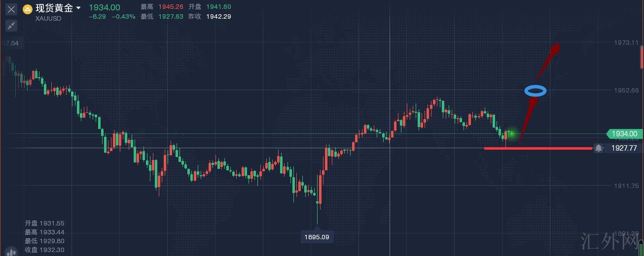This screenshot has width=644, height=256.
Task: Open the 现货黄金 symbol dropdown arrow
Action: tap(78, 8)
